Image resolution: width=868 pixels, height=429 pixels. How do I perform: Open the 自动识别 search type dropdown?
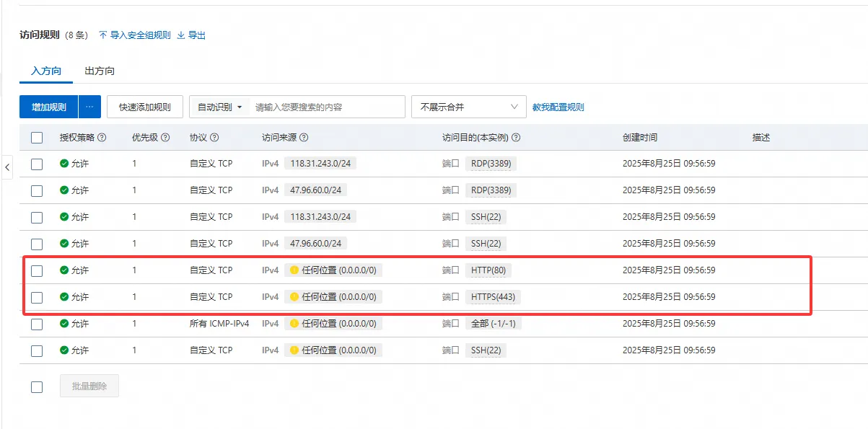(219, 107)
